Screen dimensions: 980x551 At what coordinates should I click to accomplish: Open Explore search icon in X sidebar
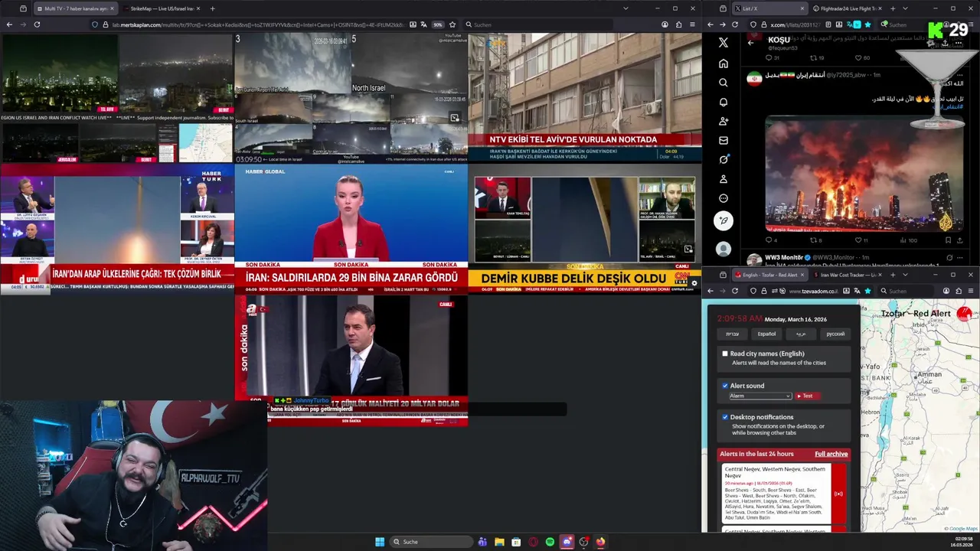pos(724,83)
